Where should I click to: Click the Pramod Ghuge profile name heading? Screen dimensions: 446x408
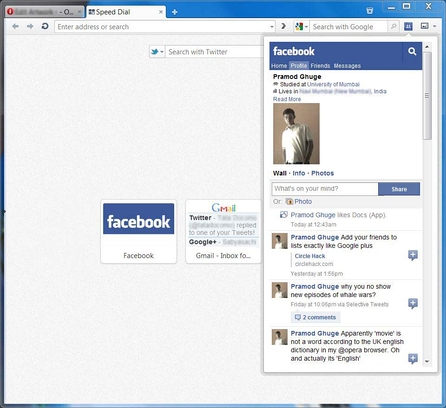[297, 77]
